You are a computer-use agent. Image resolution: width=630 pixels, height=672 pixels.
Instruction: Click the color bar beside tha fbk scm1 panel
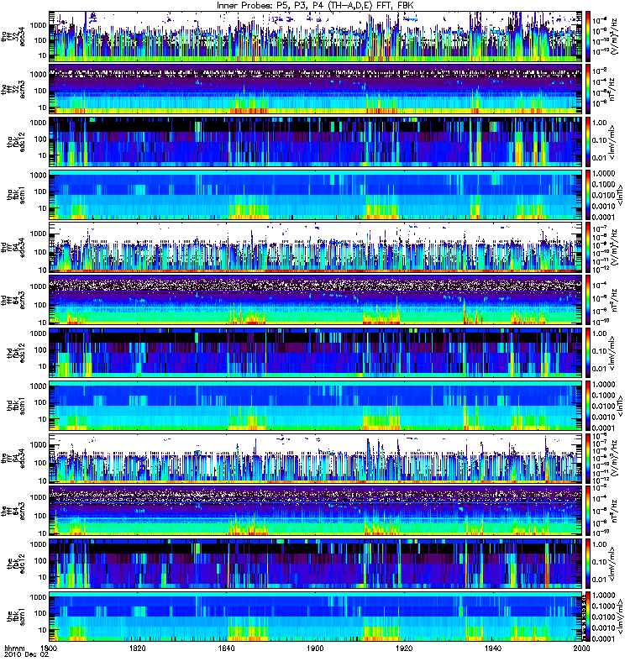click(x=587, y=194)
